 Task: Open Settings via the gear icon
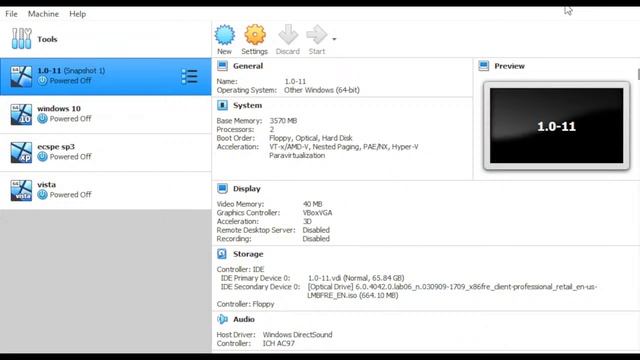coord(255,35)
